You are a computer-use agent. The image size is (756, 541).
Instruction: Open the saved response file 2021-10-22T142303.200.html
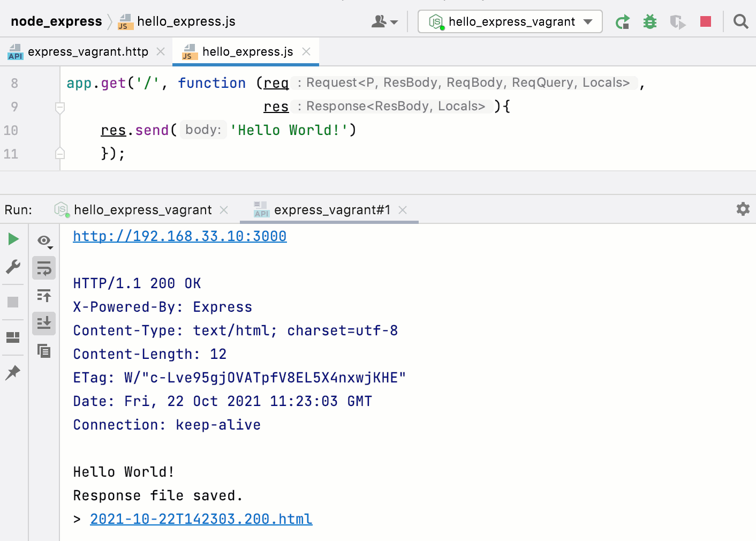point(201,519)
